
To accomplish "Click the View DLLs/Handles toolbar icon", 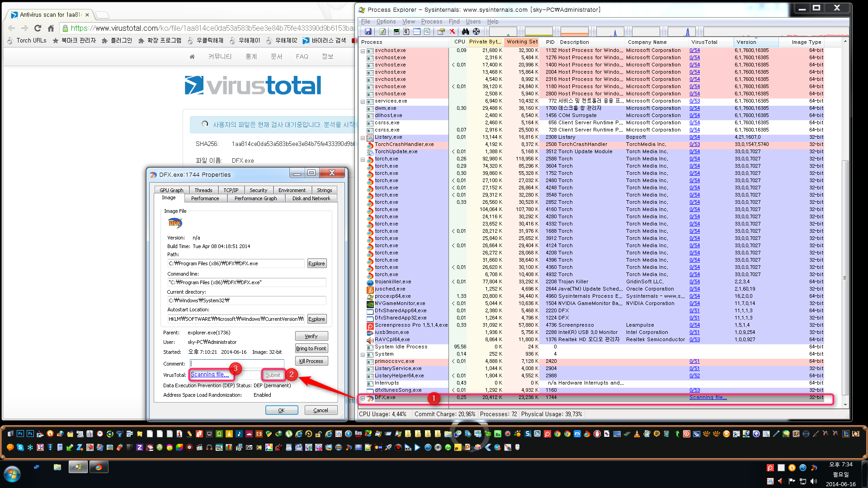I will tap(427, 32).
